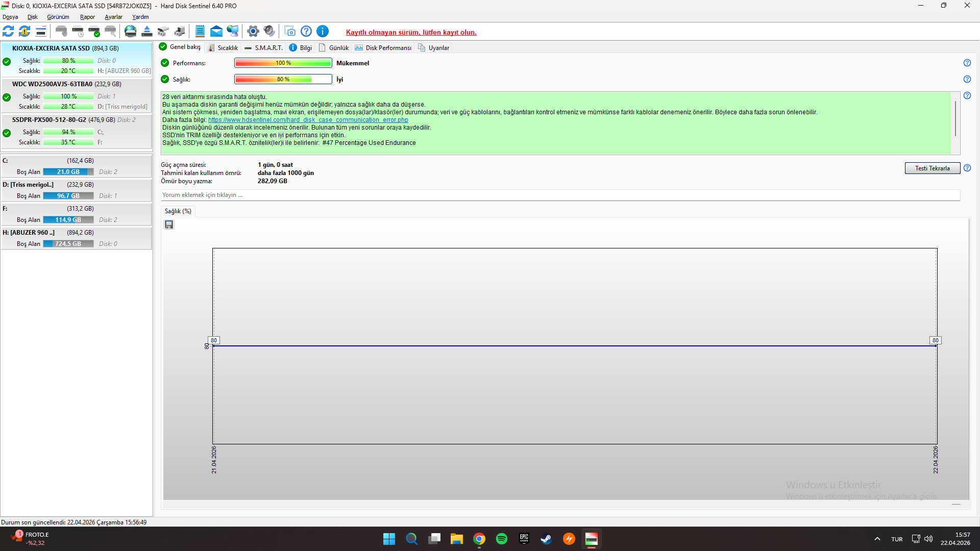The width and height of the screenshot is (980, 551).
Task: Select the Sağlık (%) graph tab
Action: tap(178, 211)
